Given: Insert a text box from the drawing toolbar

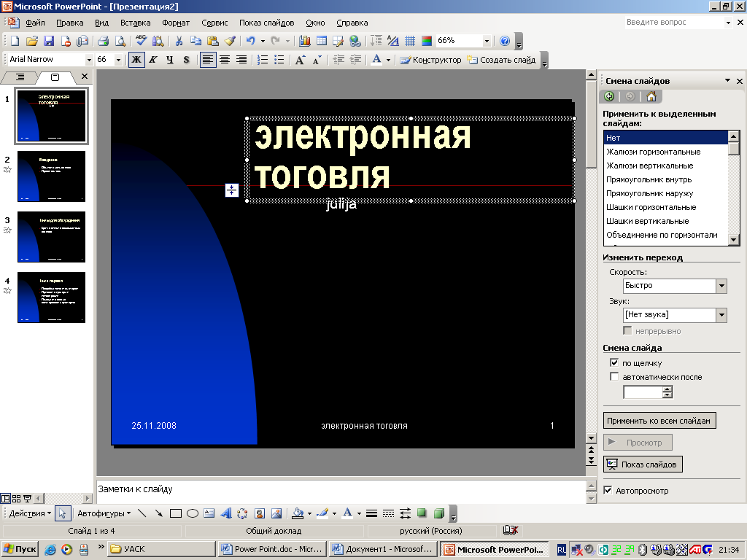Looking at the screenshot, I should coord(209,513).
